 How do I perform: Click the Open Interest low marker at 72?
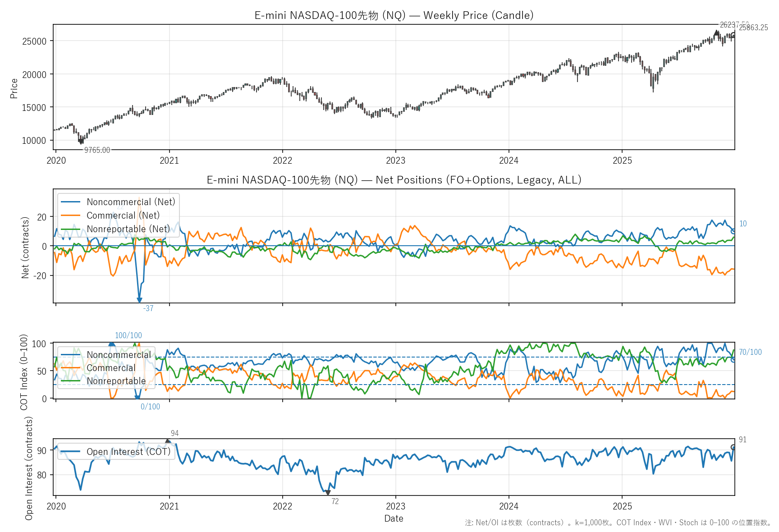pos(328,493)
